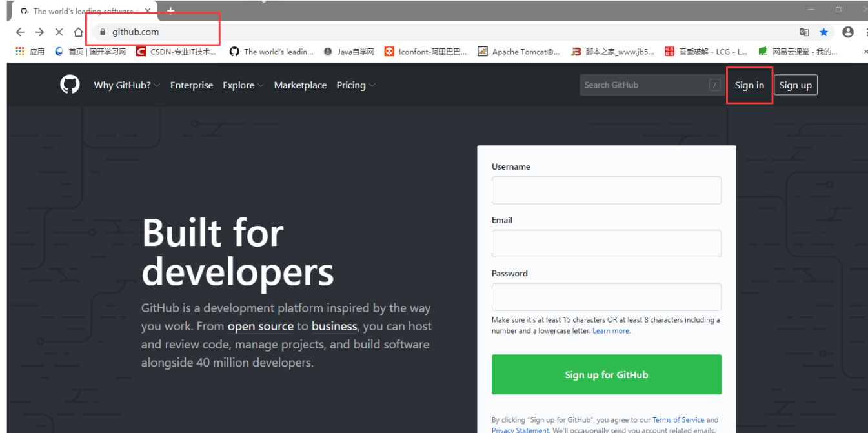This screenshot has height=433, width=868.
Task: Click the slash shortcut icon in the search box
Action: 714,85
